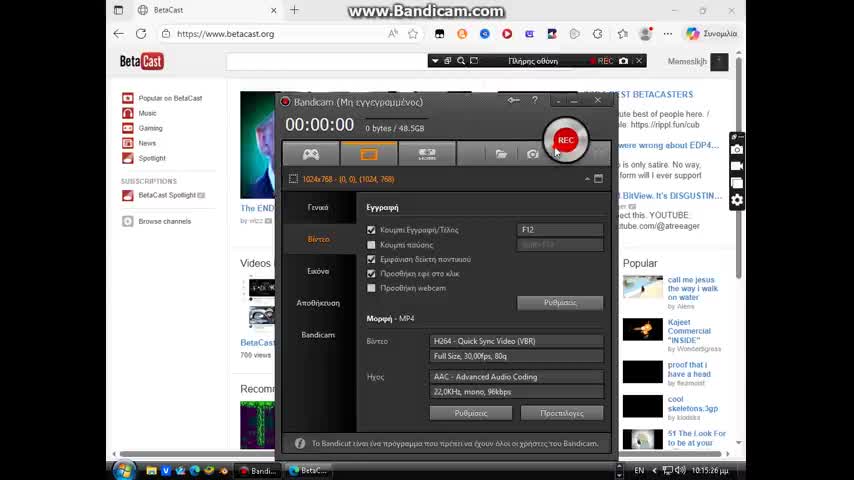Click the side panel camera icon
854x480 pixels.
737,149
